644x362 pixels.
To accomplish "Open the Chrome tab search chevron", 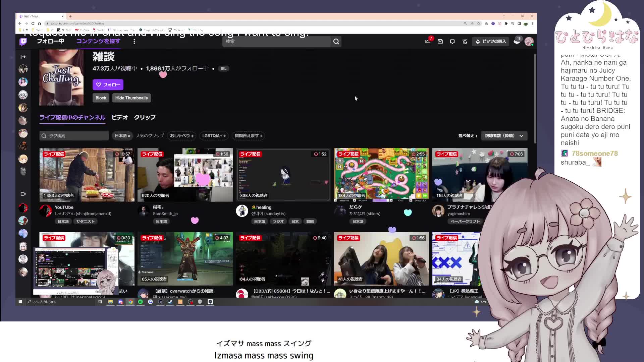I will (x=503, y=16).
